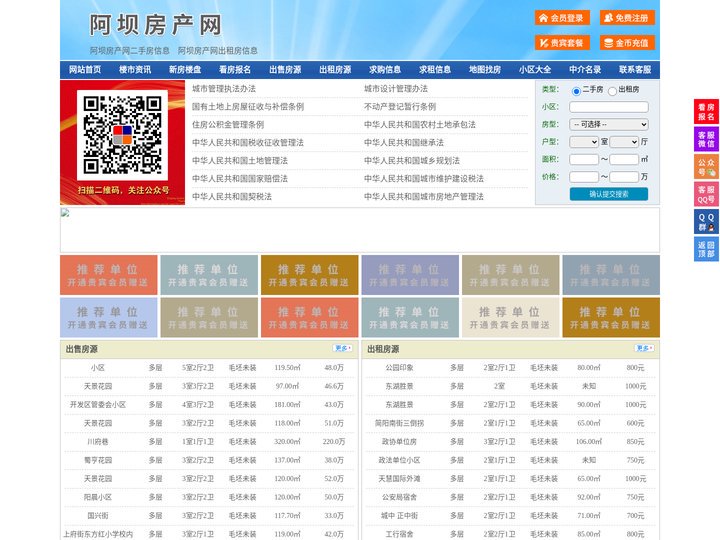The width and height of the screenshot is (720, 540).
Task: Click the 确认提交搜索 button
Action: tap(609, 194)
